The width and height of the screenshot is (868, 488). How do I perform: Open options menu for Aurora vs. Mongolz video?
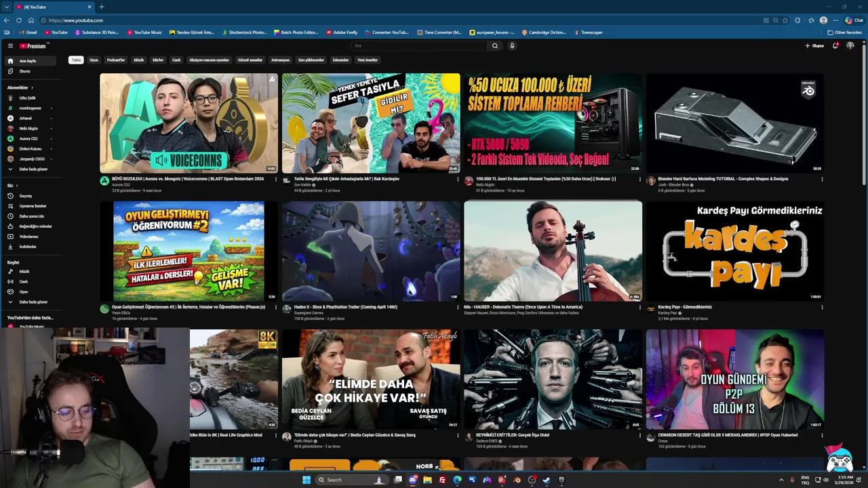(276, 180)
